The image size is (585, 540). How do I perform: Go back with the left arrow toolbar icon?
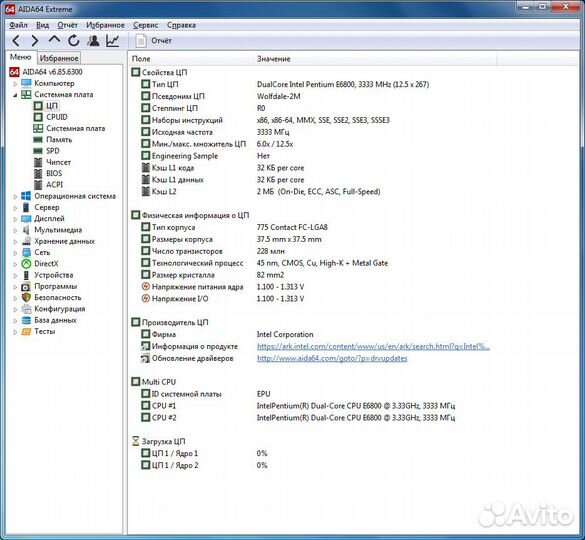(16, 40)
